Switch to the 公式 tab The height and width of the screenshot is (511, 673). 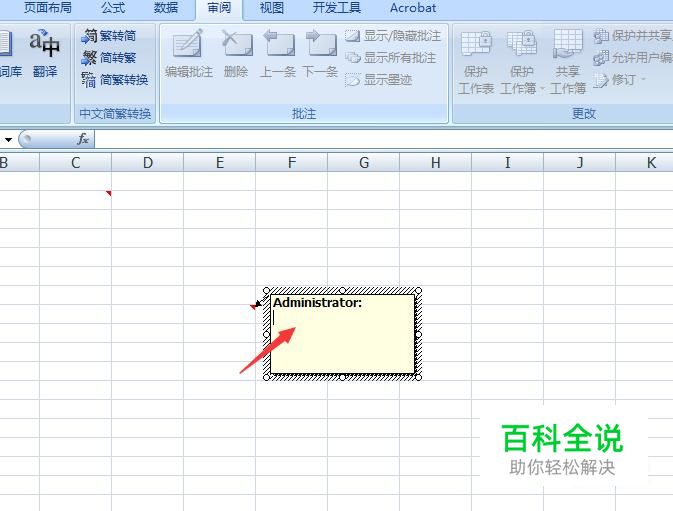coord(113,8)
